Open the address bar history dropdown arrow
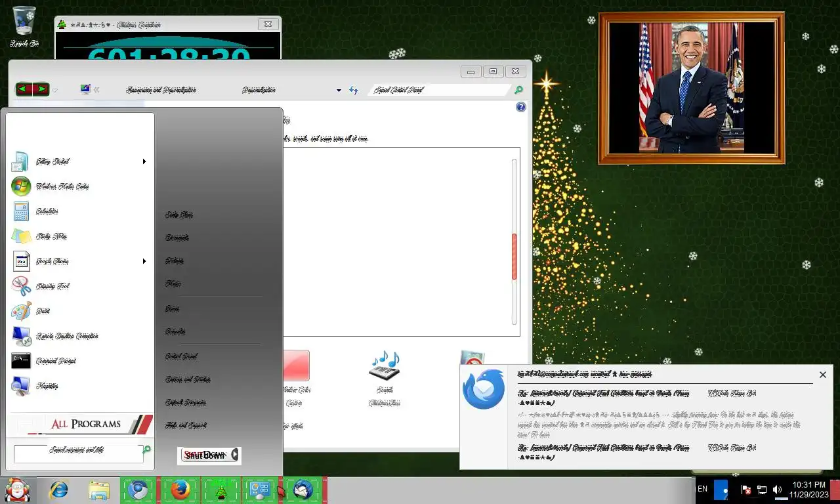Image resolution: width=840 pixels, height=504 pixels. click(x=339, y=91)
